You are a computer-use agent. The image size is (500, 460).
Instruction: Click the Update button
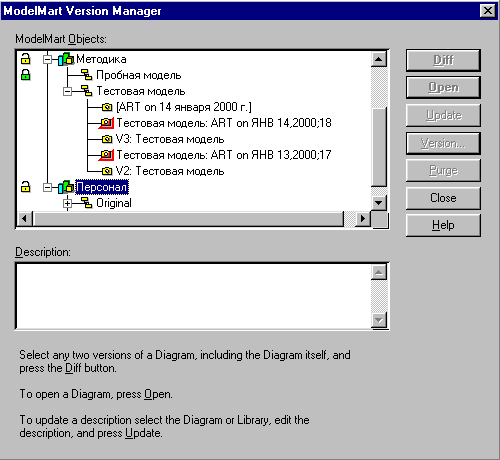click(x=443, y=115)
